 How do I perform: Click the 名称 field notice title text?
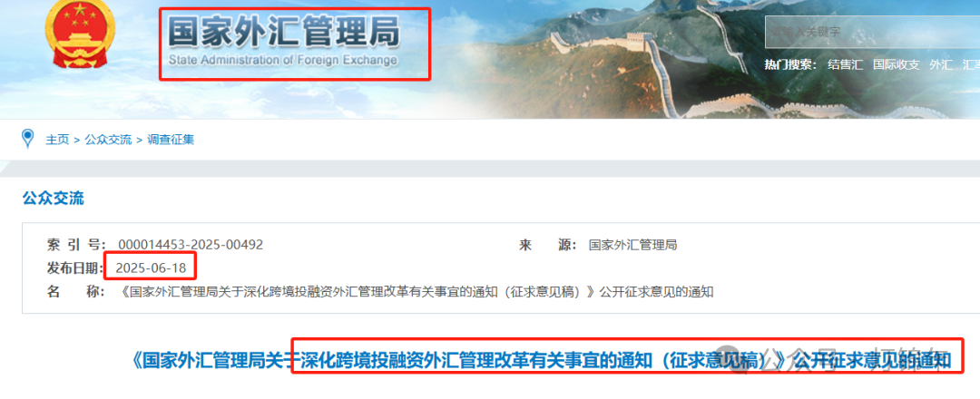pos(415,292)
